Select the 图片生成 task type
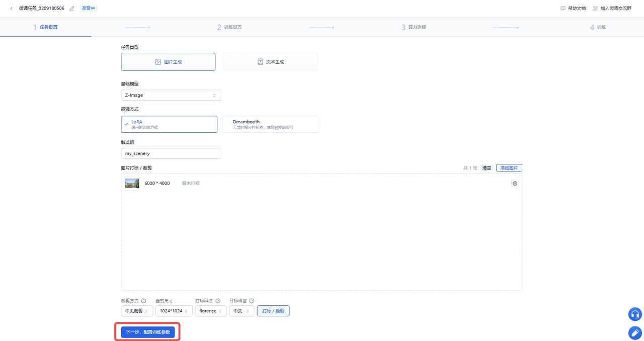644x341 pixels. click(x=168, y=62)
